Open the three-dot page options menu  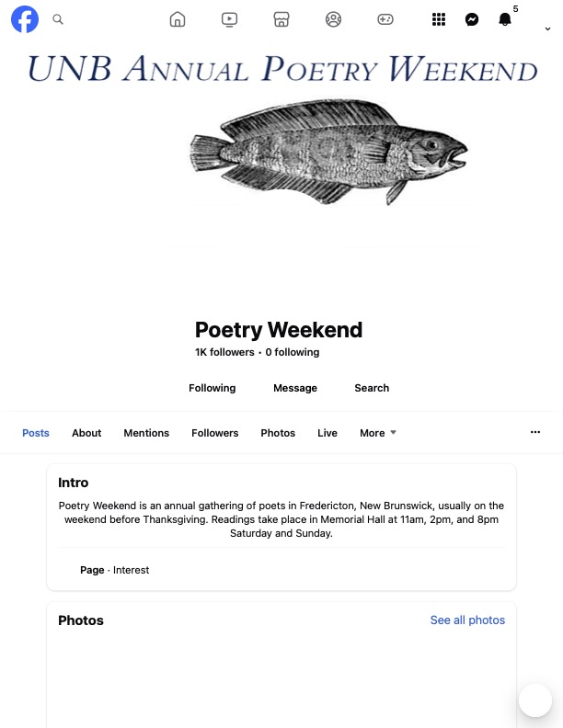click(x=535, y=432)
